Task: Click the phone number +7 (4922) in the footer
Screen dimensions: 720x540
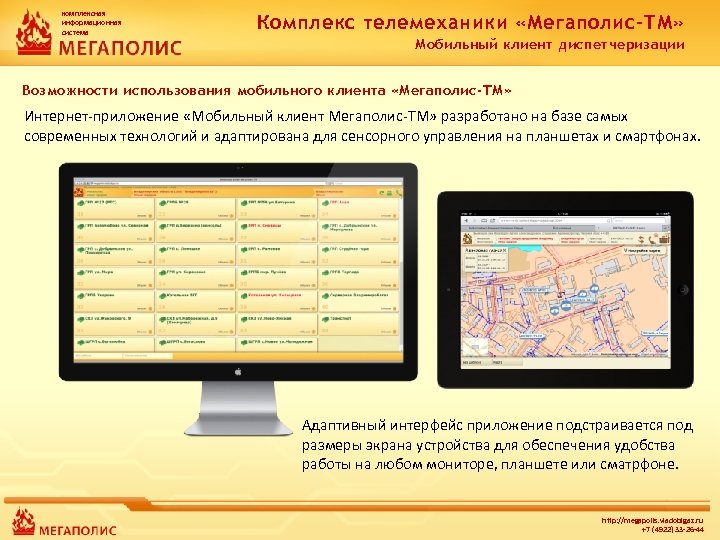Action: tap(673, 529)
